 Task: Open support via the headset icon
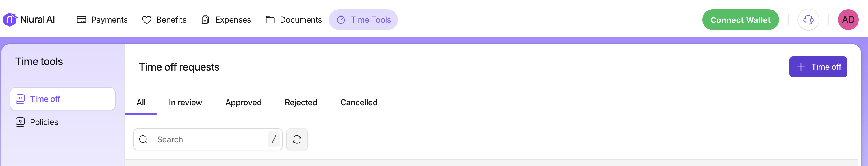(808, 20)
